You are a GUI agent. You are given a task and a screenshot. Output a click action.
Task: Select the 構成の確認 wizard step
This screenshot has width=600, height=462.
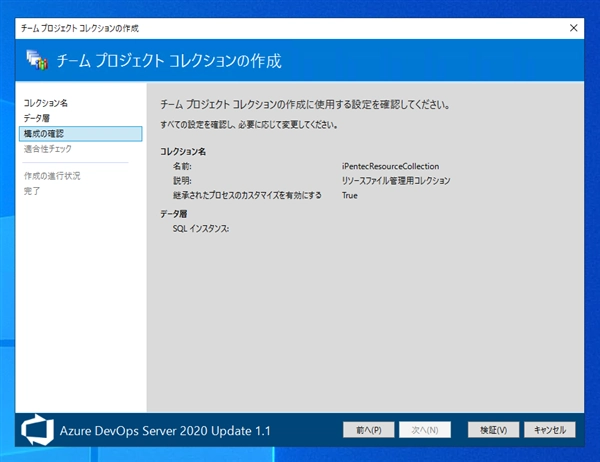(x=81, y=134)
